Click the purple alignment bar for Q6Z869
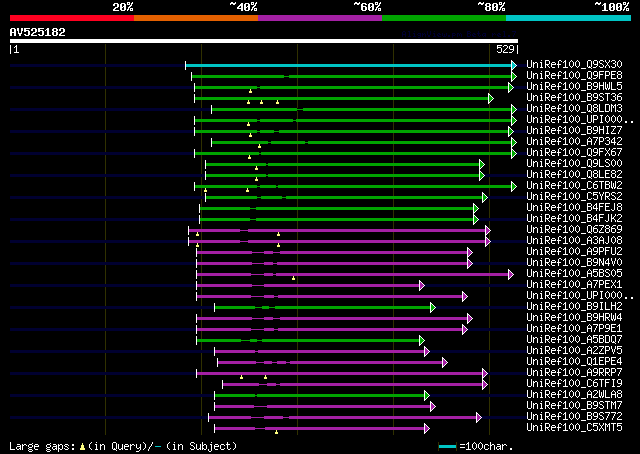The width and height of the screenshot is (640, 454). [x=340, y=231]
